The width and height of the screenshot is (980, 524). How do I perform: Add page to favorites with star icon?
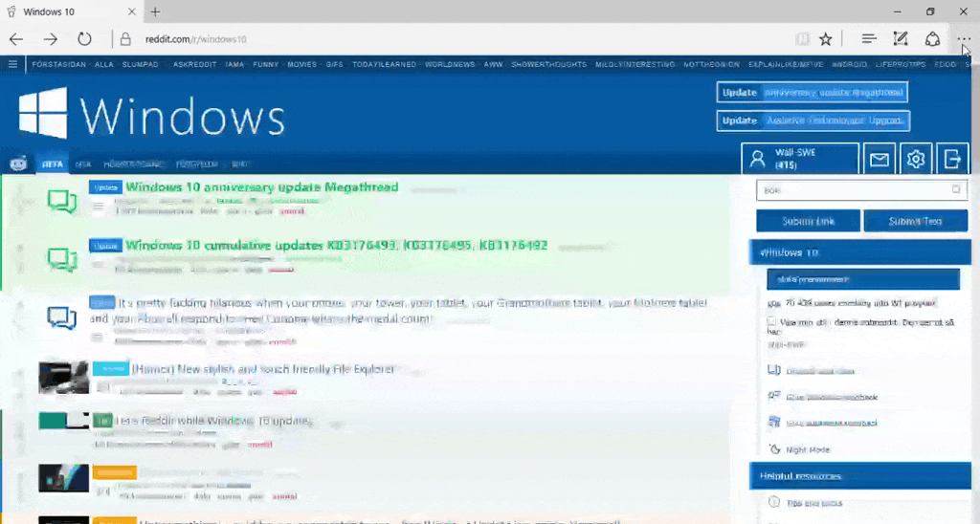[x=825, y=39]
